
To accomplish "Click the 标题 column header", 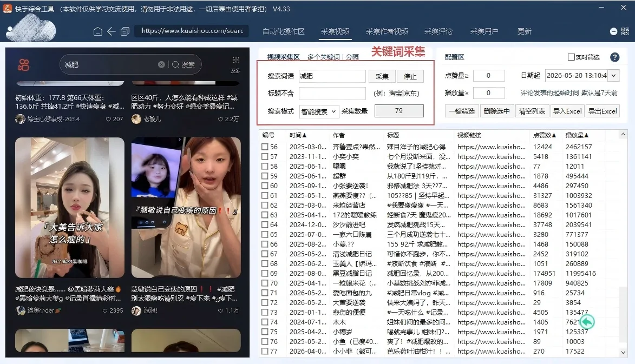I will coord(393,135).
